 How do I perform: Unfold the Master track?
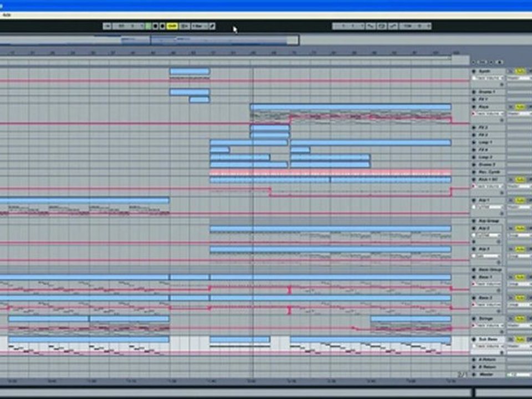pos(474,375)
